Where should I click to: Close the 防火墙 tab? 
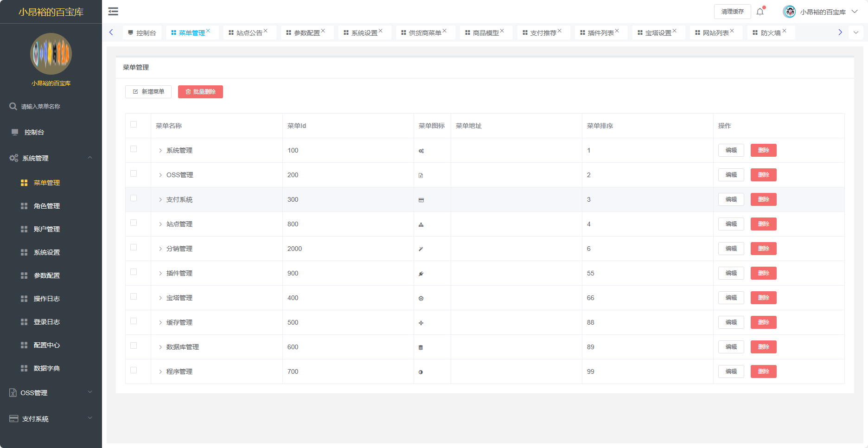[785, 31]
